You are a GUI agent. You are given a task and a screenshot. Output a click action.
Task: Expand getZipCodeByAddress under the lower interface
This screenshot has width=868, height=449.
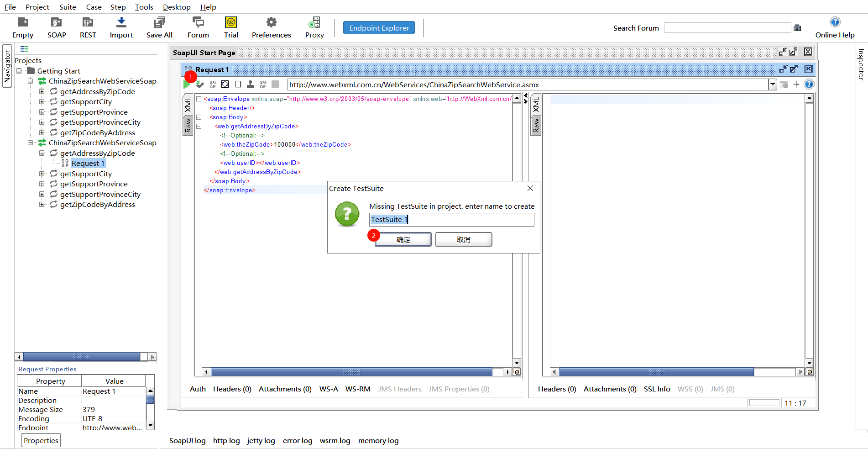42,204
